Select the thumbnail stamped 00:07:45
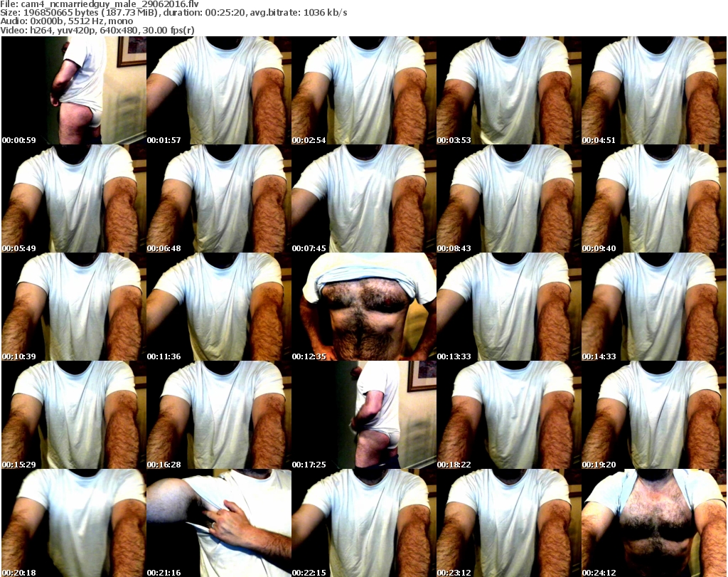This screenshot has width=728, height=577. (x=363, y=198)
